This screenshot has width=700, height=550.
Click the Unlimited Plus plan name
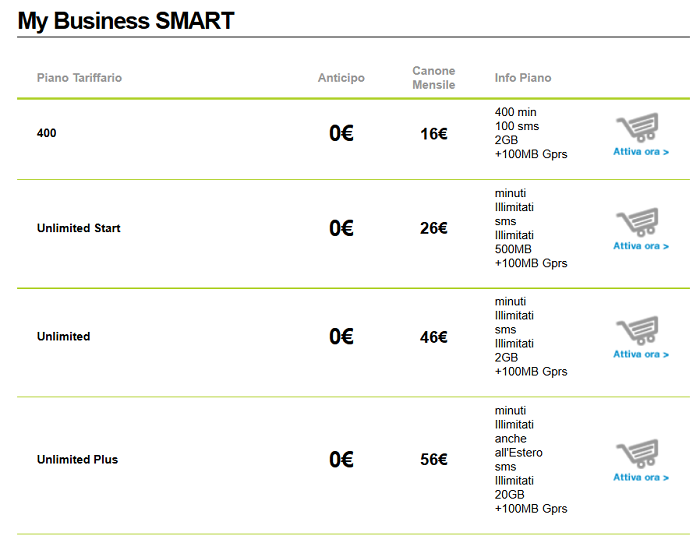click(x=77, y=459)
